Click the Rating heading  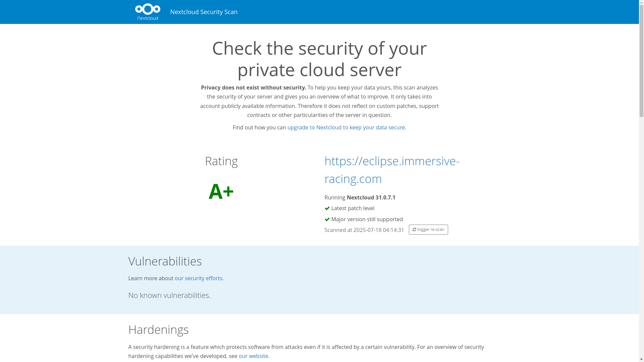pos(221,161)
